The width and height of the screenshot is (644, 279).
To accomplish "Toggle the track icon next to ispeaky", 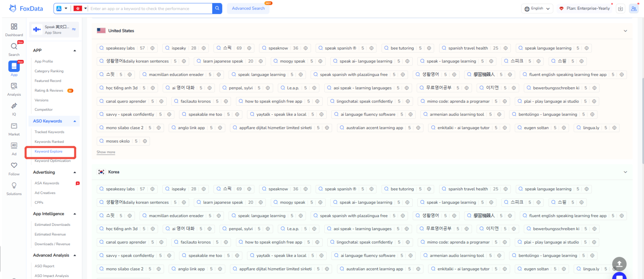I will click(204, 48).
